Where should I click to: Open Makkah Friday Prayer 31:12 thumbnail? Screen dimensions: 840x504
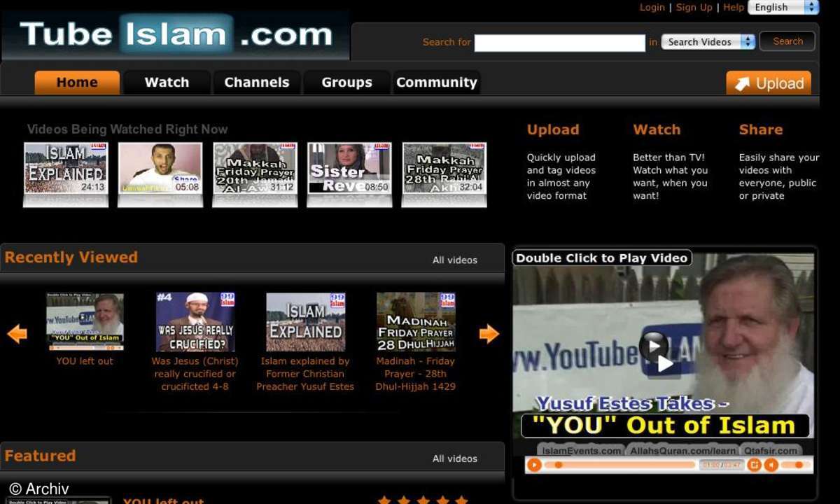tap(255, 168)
